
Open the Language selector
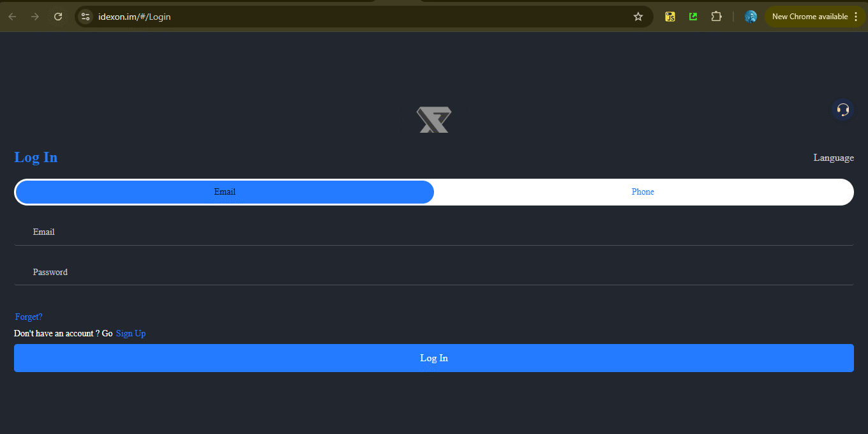click(834, 158)
